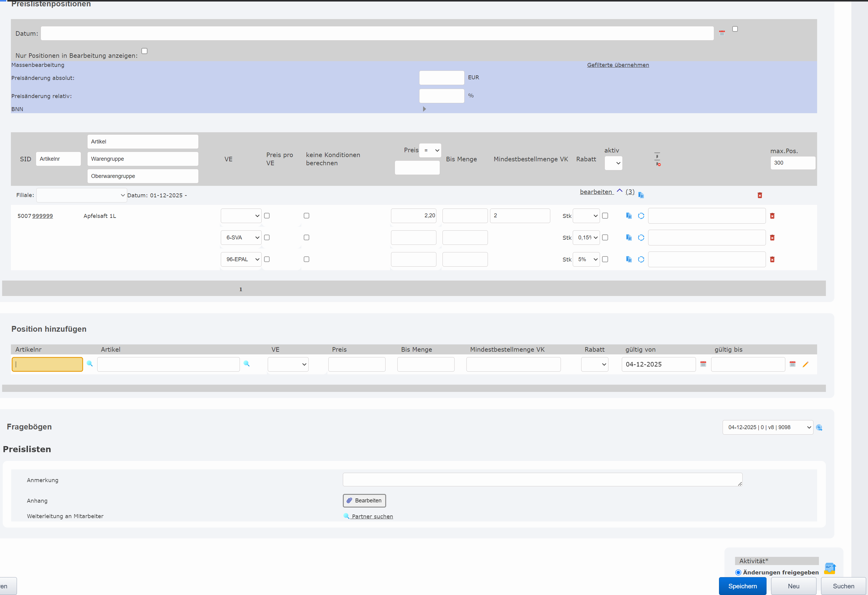Click orange pencil edit icon

(805, 364)
